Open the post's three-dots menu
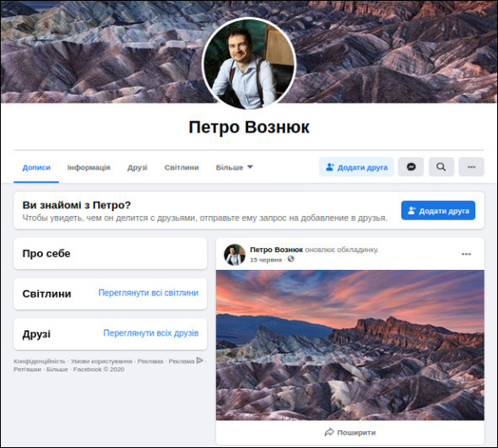 (466, 254)
